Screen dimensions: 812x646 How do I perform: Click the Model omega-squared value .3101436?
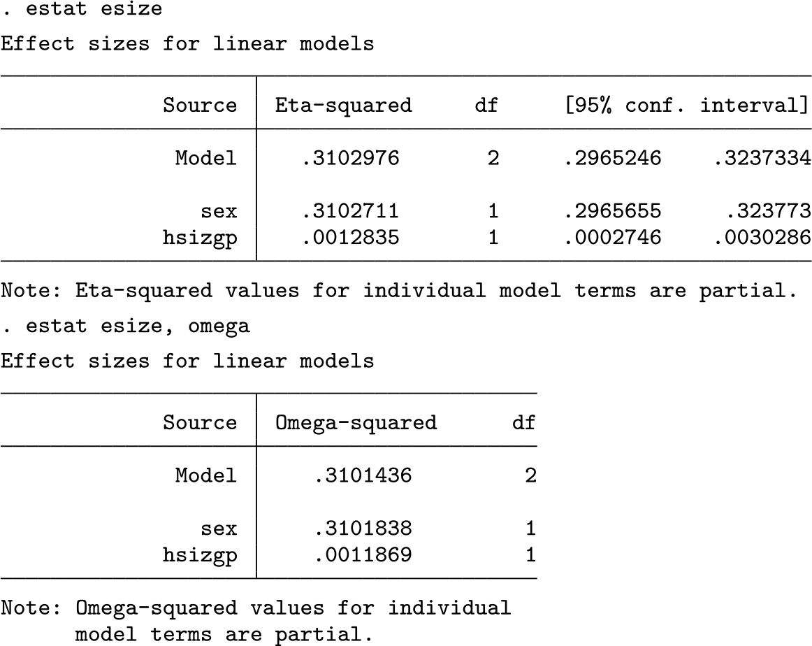362,476
